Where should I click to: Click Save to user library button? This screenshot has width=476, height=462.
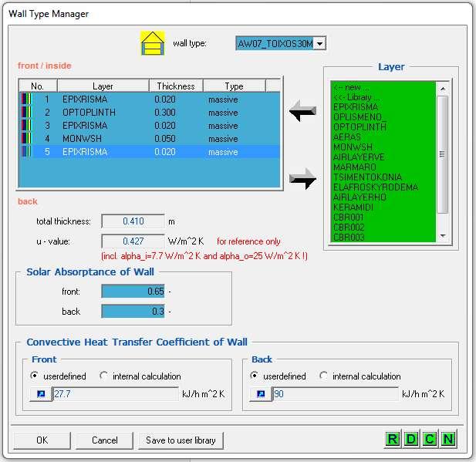coord(181,440)
